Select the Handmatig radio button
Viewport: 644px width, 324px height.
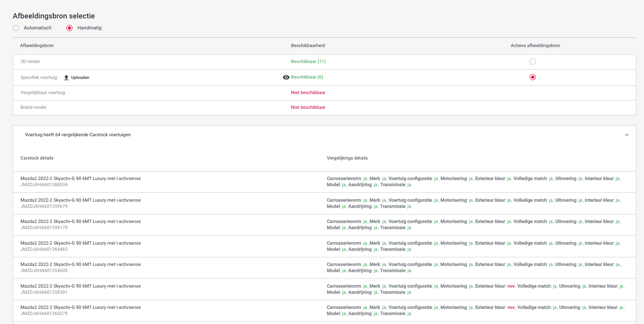pyautogui.click(x=70, y=28)
